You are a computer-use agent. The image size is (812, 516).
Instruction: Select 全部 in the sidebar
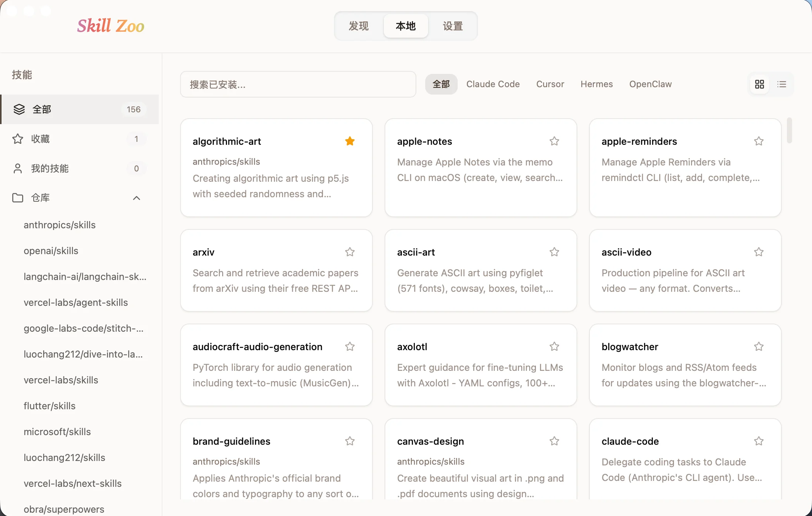pos(80,109)
